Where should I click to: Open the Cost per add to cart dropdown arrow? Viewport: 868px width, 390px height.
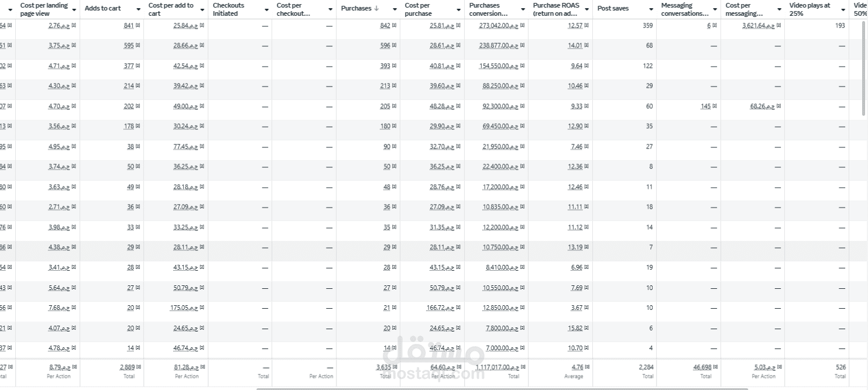[202, 9]
